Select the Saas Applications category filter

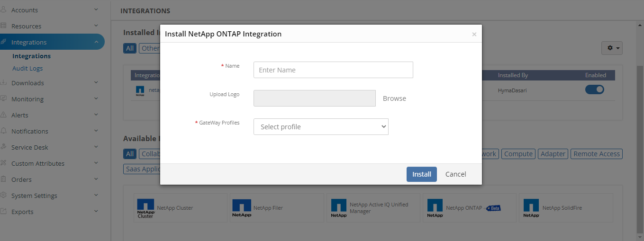click(142, 169)
